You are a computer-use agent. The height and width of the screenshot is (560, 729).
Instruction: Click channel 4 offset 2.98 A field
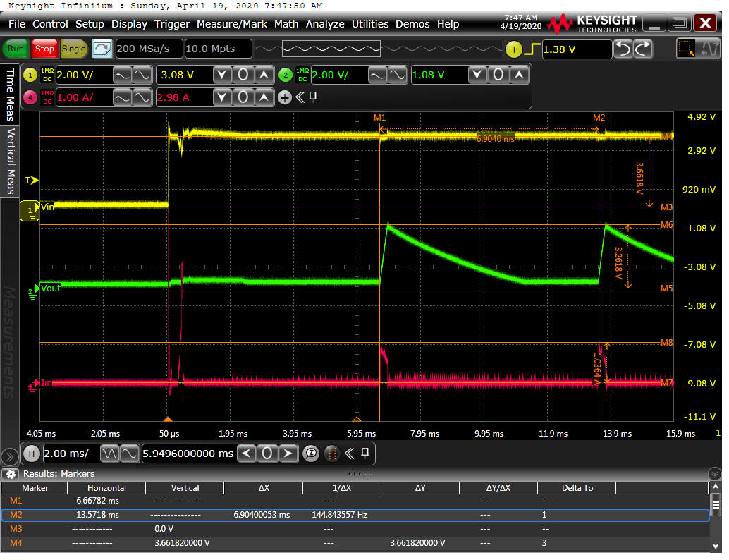coord(183,97)
